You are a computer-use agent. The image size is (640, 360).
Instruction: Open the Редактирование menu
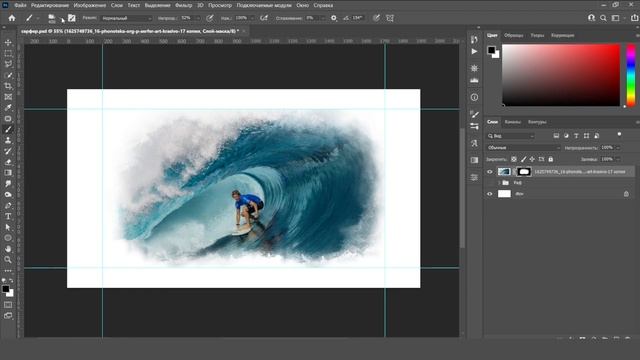tap(50, 5)
